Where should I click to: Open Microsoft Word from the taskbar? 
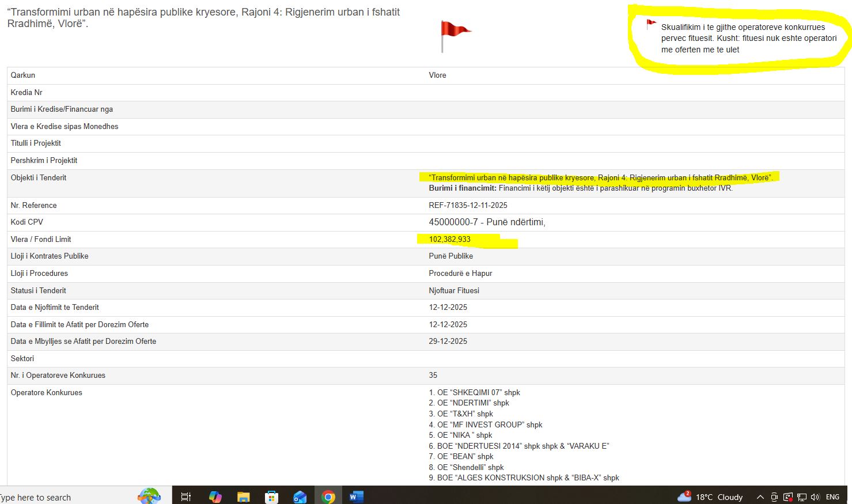tap(356, 497)
